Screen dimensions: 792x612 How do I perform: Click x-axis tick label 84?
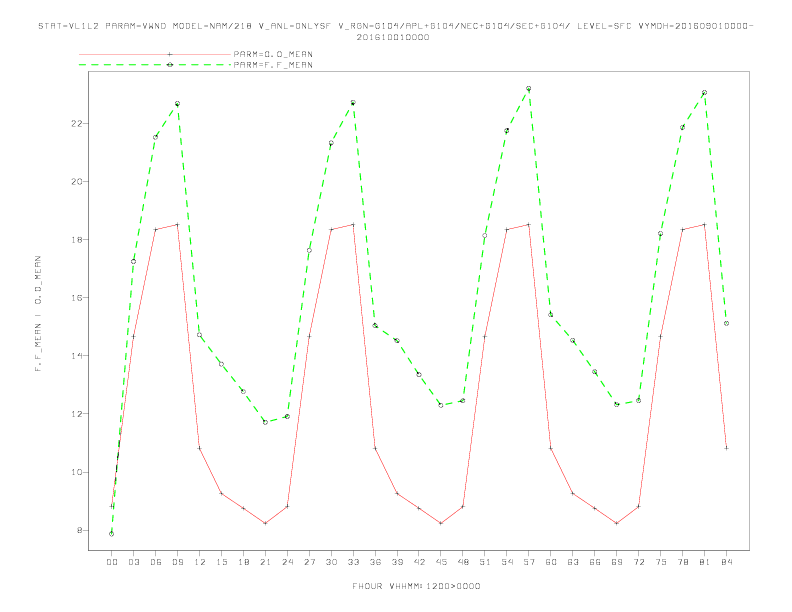click(x=727, y=562)
